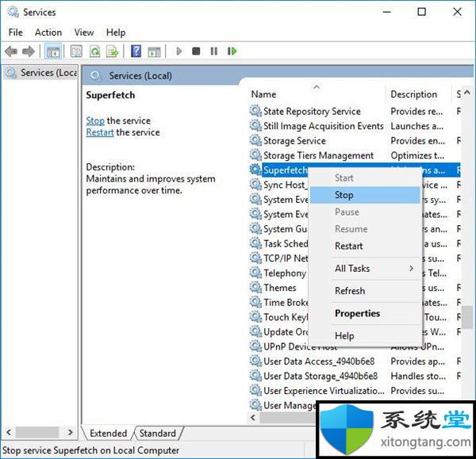476x459 pixels.
Task: Select the Storage Service row
Action: 355,140
